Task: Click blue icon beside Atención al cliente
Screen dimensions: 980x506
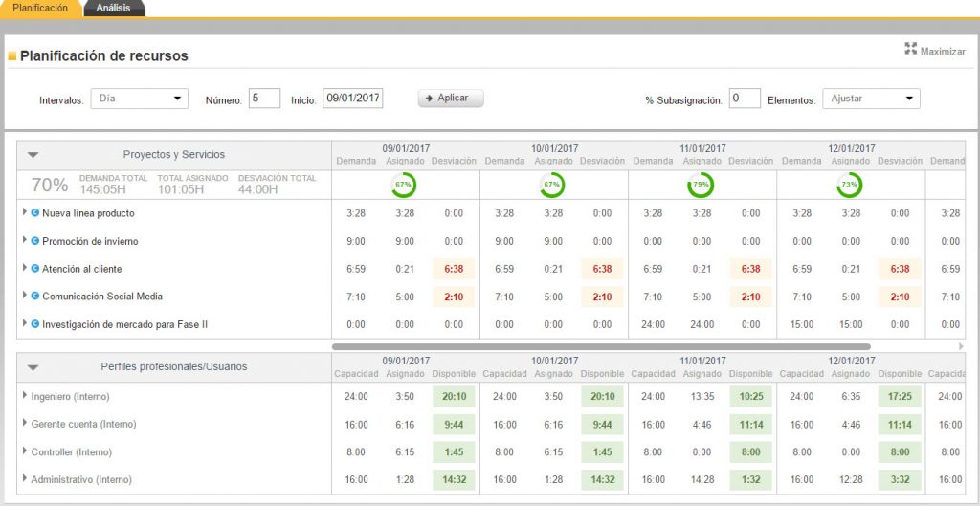Action: coord(35,269)
